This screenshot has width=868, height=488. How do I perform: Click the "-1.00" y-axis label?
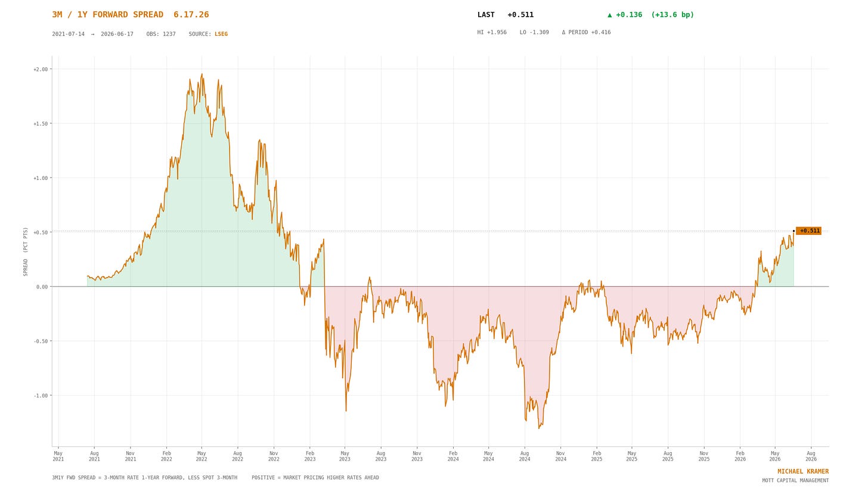click(41, 395)
